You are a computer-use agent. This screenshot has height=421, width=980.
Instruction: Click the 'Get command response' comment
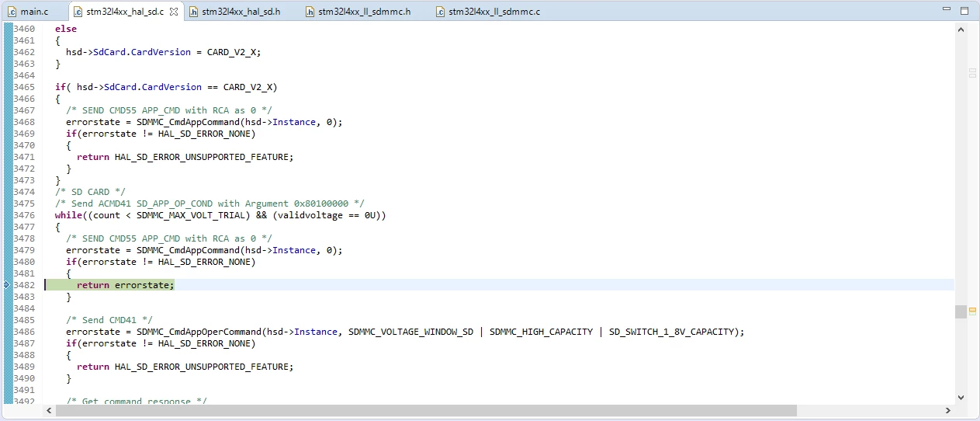pos(137,402)
